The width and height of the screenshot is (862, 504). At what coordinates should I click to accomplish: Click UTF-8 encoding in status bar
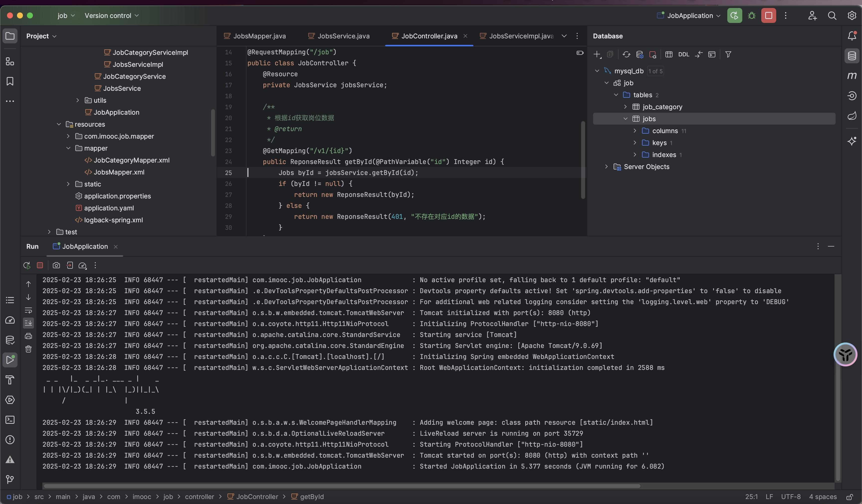coord(791,497)
